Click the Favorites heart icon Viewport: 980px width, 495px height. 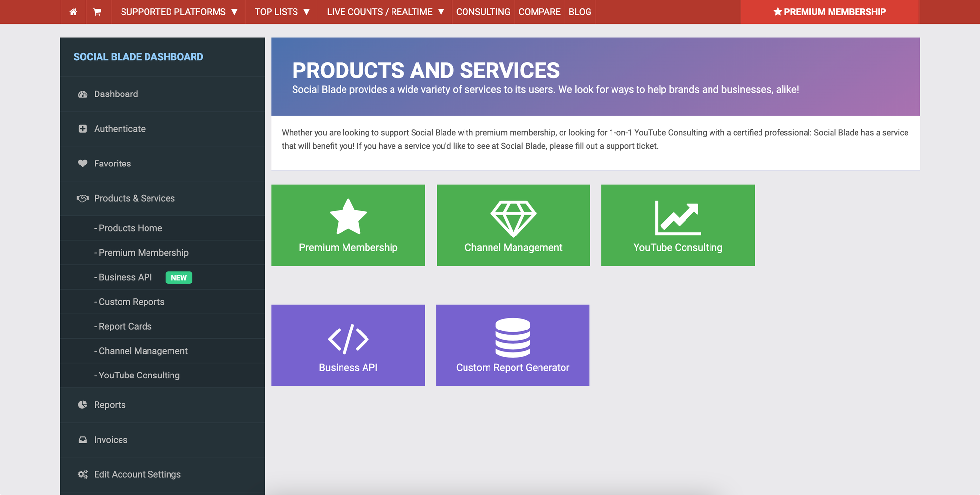click(83, 164)
